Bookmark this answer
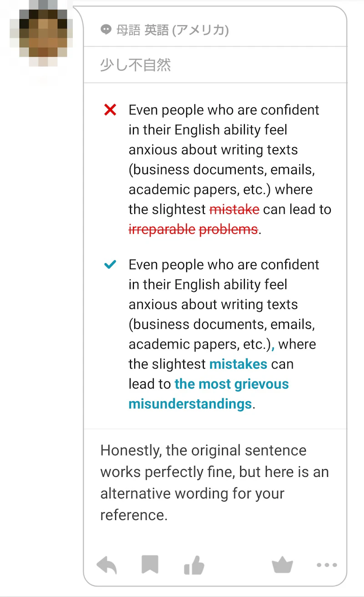Viewport: 364px width, 597px height. [x=150, y=565]
